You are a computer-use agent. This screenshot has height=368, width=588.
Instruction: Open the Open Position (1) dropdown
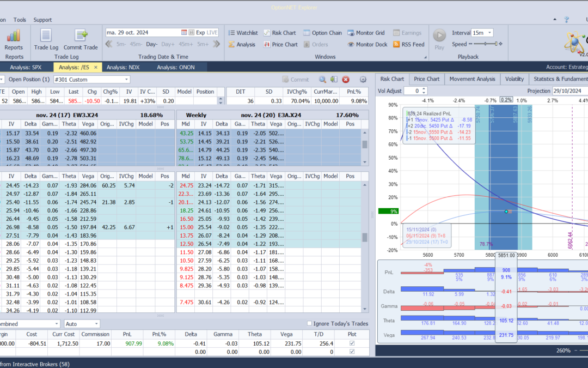coord(2,79)
